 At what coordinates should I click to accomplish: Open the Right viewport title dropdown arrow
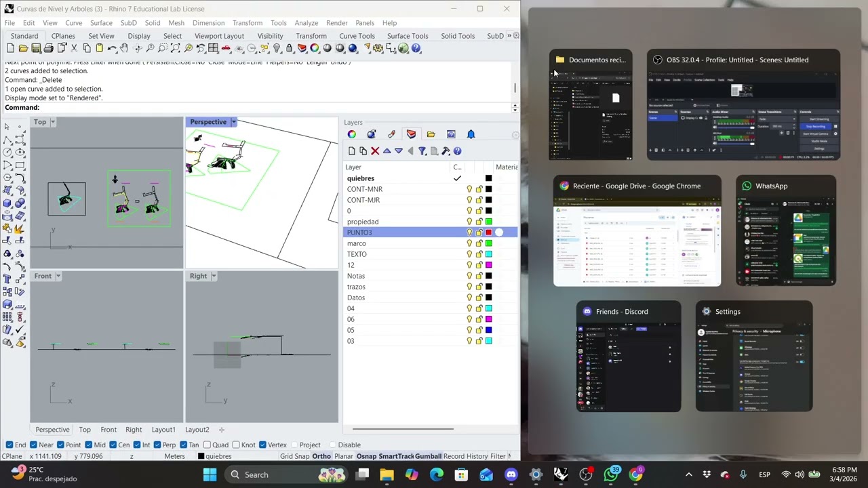tap(214, 276)
